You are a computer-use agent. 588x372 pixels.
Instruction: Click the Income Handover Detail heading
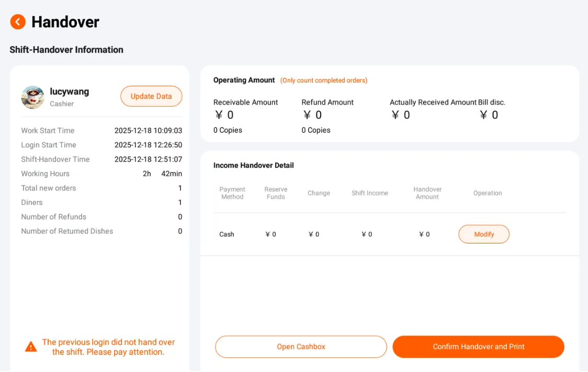(254, 165)
